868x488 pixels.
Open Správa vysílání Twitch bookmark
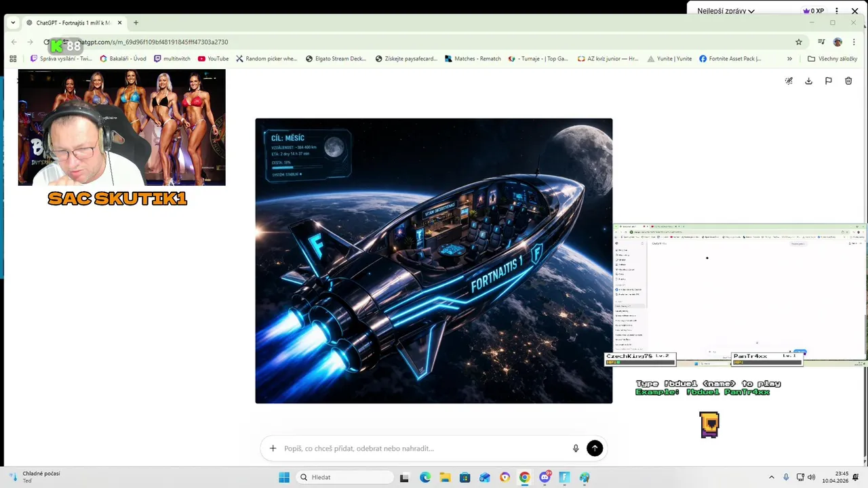click(61, 59)
